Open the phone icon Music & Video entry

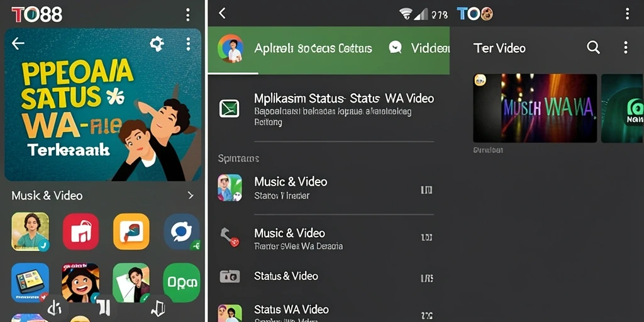[x=229, y=238]
